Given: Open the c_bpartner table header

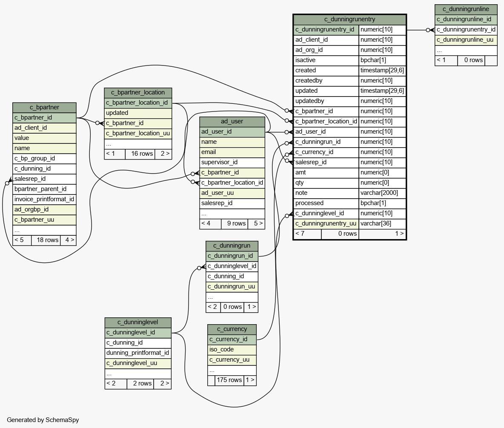Looking at the screenshot, I should pyautogui.click(x=44, y=108).
